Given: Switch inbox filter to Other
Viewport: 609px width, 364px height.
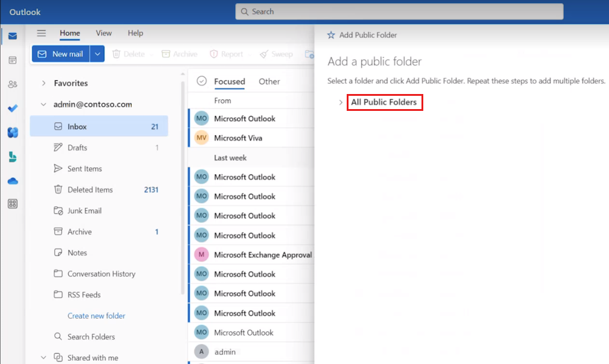Looking at the screenshot, I should coord(269,81).
